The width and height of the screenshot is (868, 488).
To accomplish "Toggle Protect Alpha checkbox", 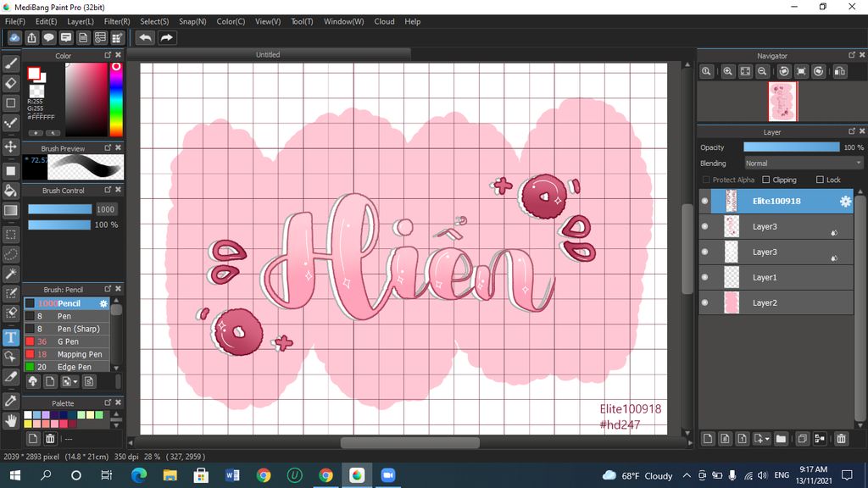I will click(x=706, y=180).
